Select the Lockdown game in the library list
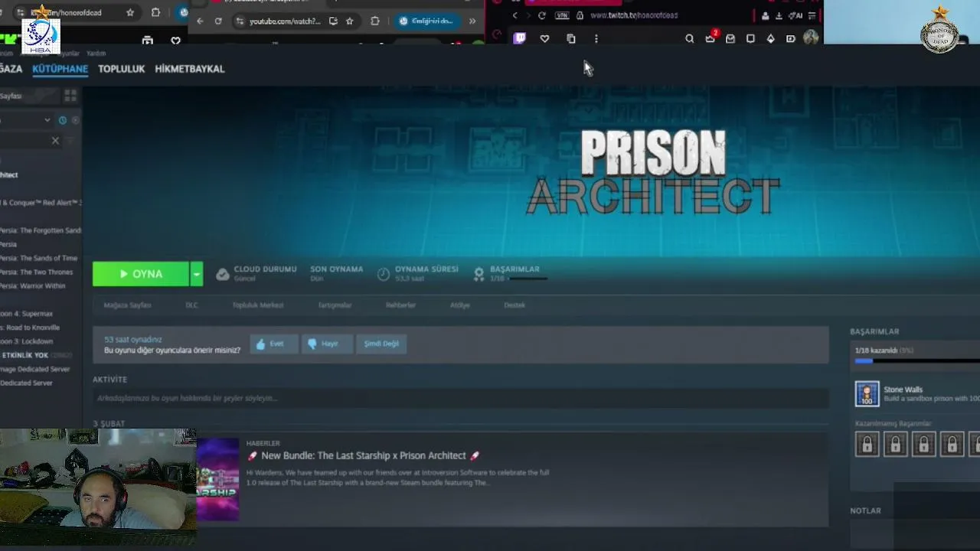The image size is (980, 551). point(27,341)
